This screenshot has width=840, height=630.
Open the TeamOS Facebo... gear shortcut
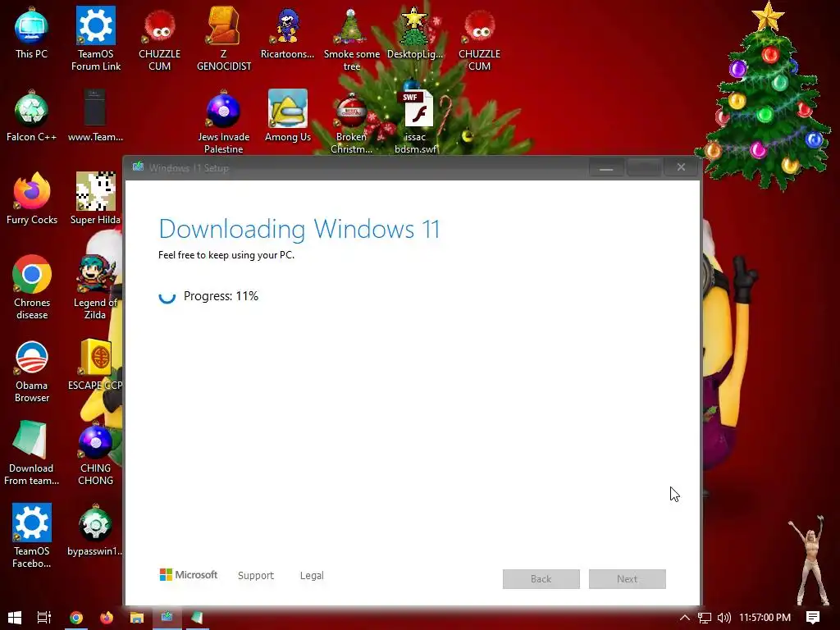coord(32,536)
